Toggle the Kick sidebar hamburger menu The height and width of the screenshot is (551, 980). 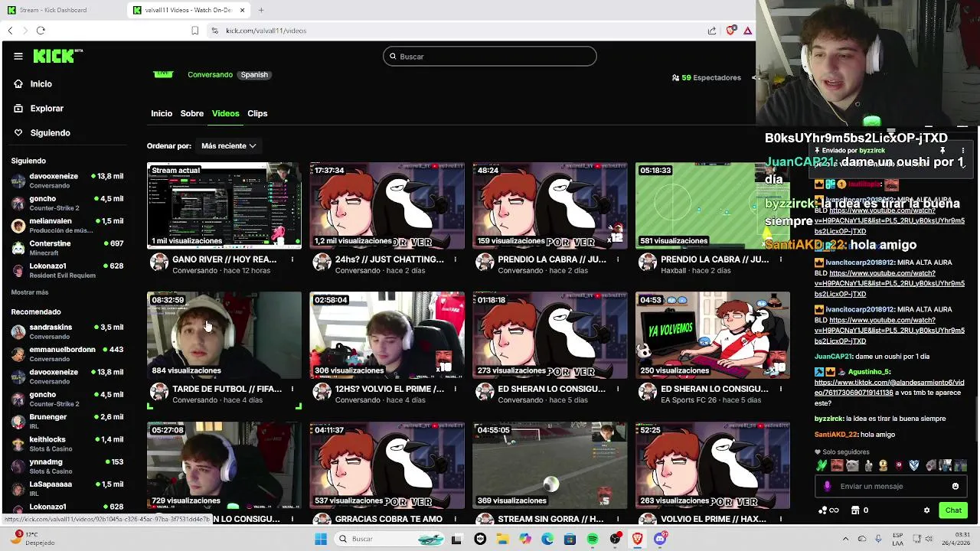18,56
